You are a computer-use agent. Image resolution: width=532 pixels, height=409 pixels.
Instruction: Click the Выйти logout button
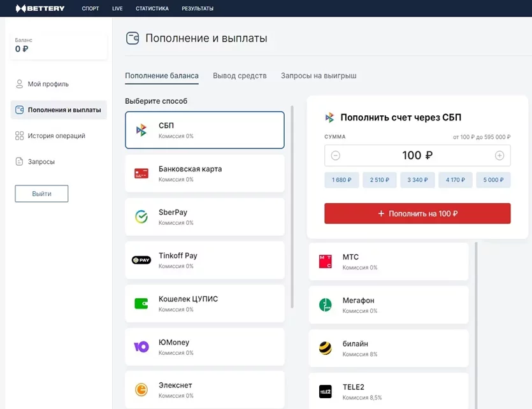pyautogui.click(x=41, y=194)
